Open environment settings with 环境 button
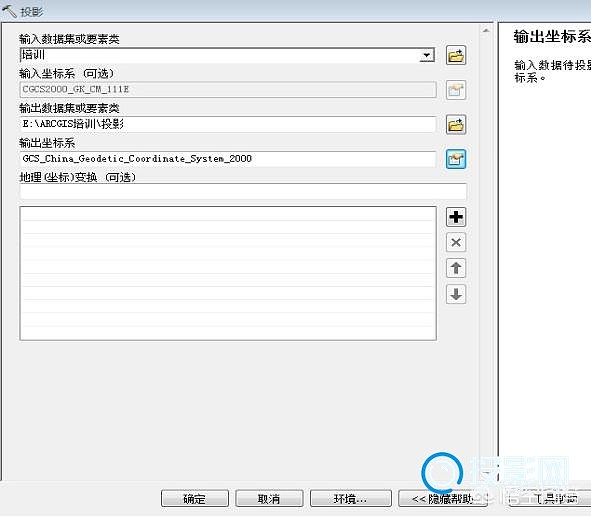591x517 pixels. 351,499
